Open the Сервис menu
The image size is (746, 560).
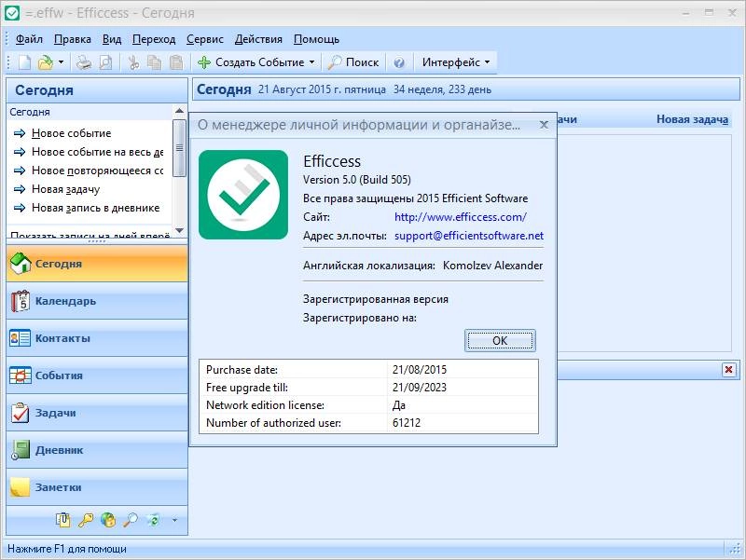click(204, 39)
